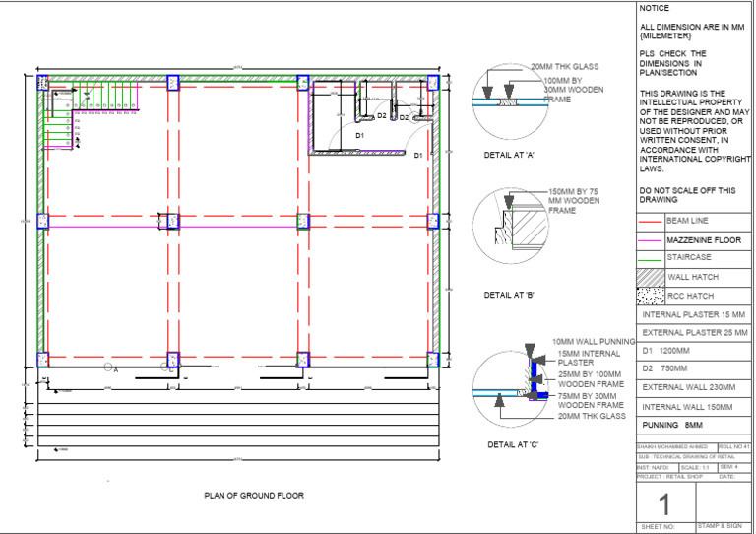
Task: Select '20MM THK GLASS' label in Detail C
Action: [592, 416]
